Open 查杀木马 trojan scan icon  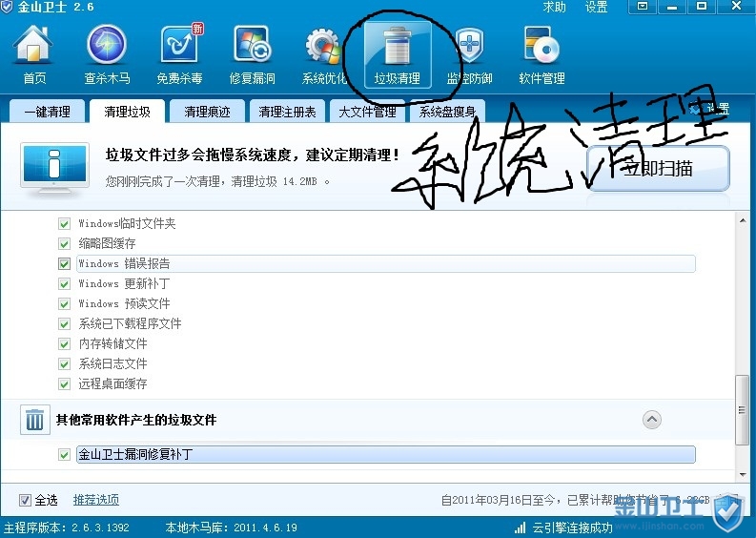[x=107, y=45]
